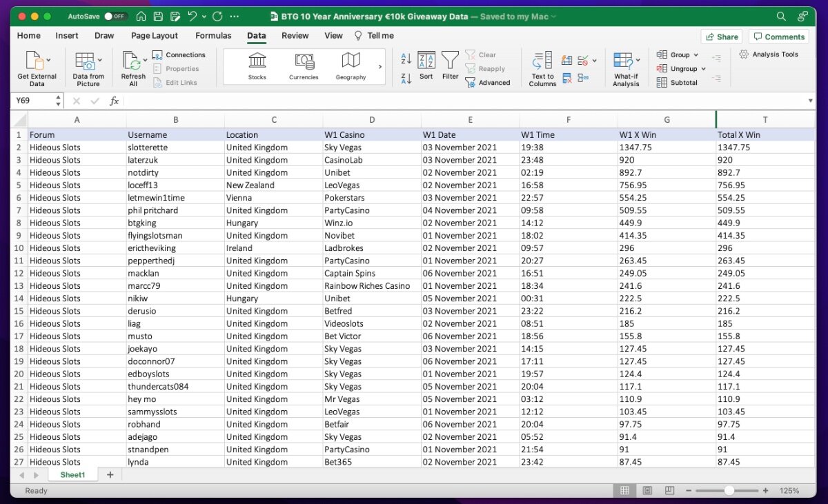This screenshot has width=828, height=504.
Task: Open the Review tab
Action: (295, 36)
